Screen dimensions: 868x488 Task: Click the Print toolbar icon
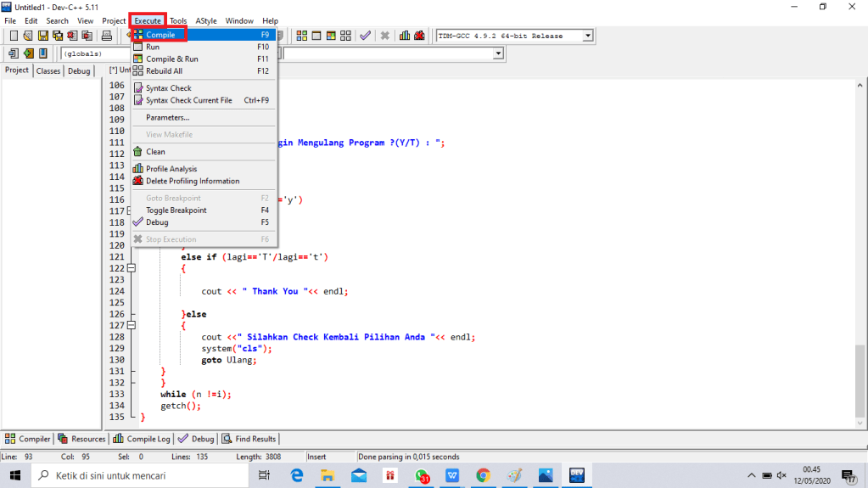coord(107,36)
